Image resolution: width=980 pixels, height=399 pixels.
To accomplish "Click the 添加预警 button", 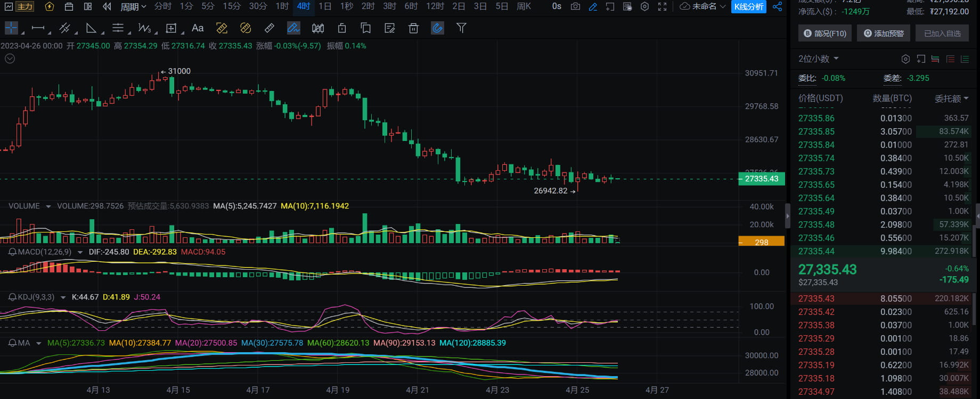I will click(883, 34).
